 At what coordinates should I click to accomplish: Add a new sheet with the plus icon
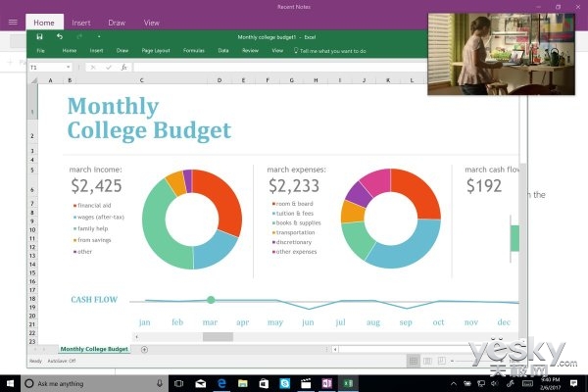pyautogui.click(x=144, y=349)
